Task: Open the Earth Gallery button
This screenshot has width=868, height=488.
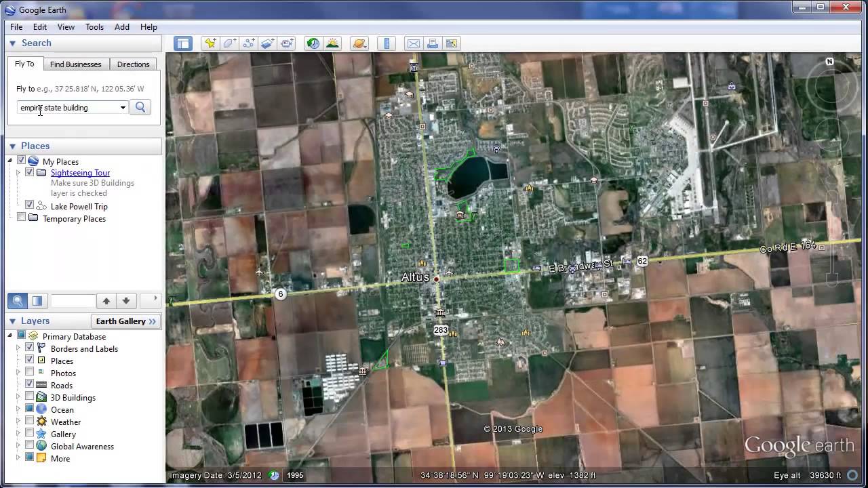Action: (126, 321)
